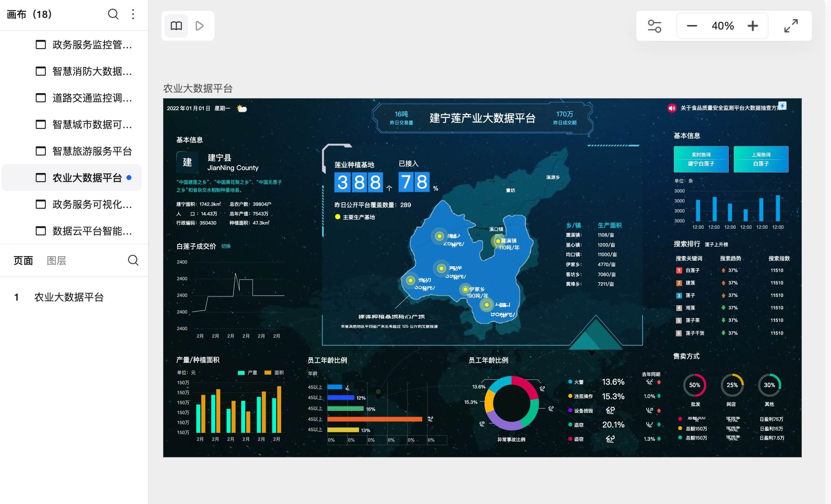
Task: Click the pages panel search icon
Action: [x=133, y=260]
